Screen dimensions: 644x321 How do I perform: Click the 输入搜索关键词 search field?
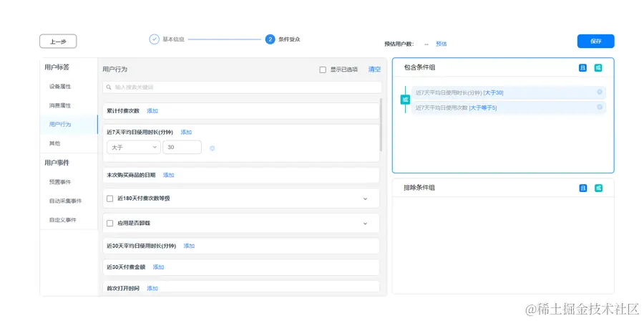point(242,87)
